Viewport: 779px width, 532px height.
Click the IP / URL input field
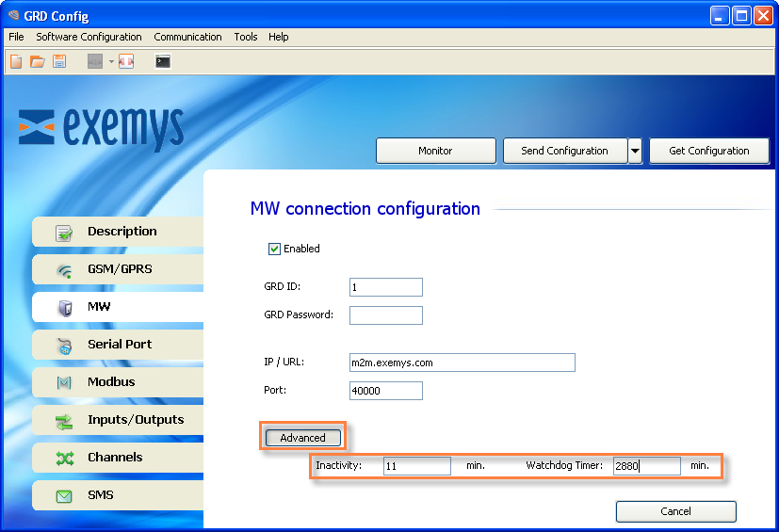tap(463, 363)
